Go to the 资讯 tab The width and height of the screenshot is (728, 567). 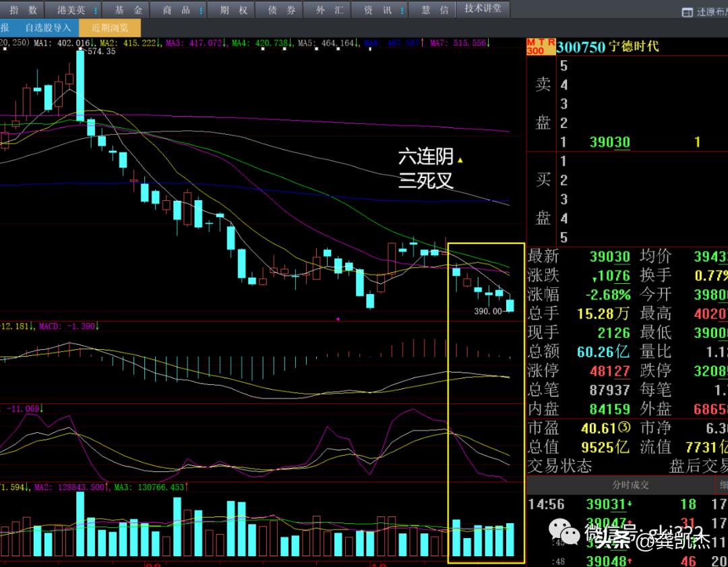coord(380,9)
